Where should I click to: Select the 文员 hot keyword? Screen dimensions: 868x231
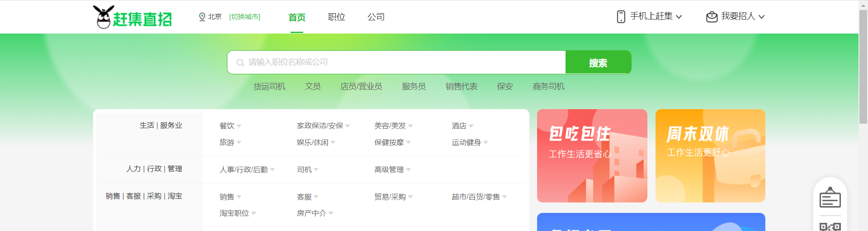tap(313, 87)
